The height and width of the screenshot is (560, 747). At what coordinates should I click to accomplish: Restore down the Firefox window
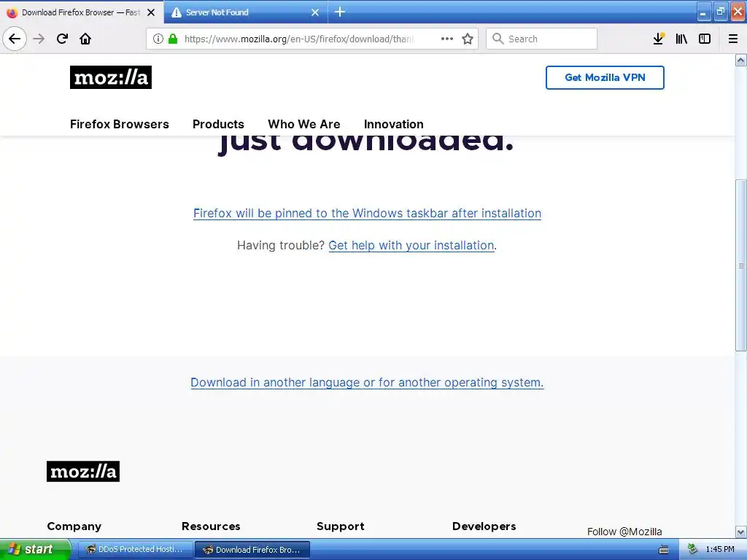720,12
